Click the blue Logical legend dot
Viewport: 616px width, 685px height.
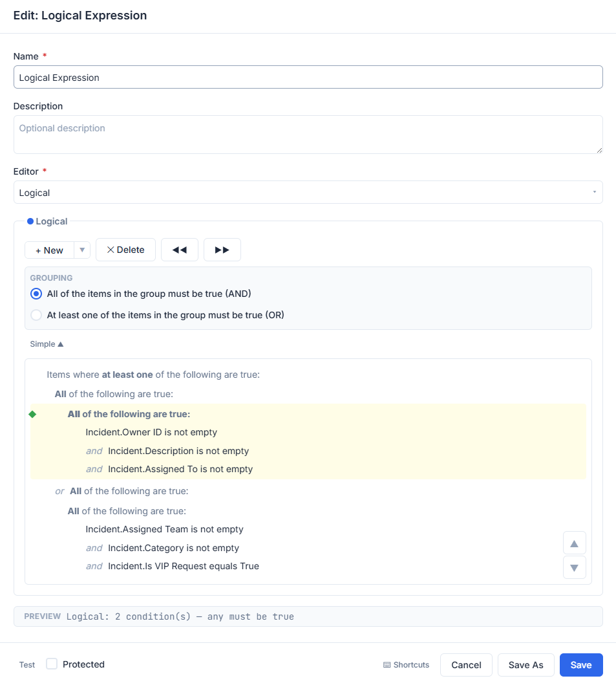(30, 221)
